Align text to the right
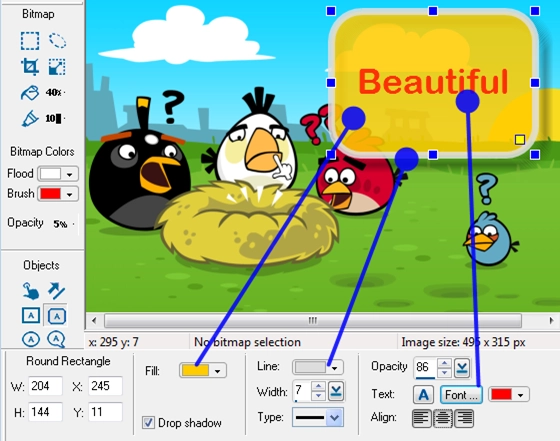 click(x=464, y=418)
